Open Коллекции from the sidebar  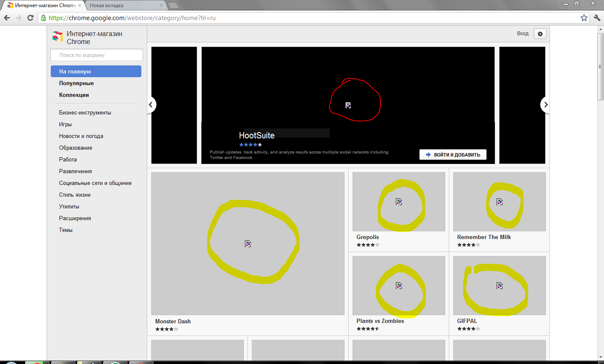(74, 95)
